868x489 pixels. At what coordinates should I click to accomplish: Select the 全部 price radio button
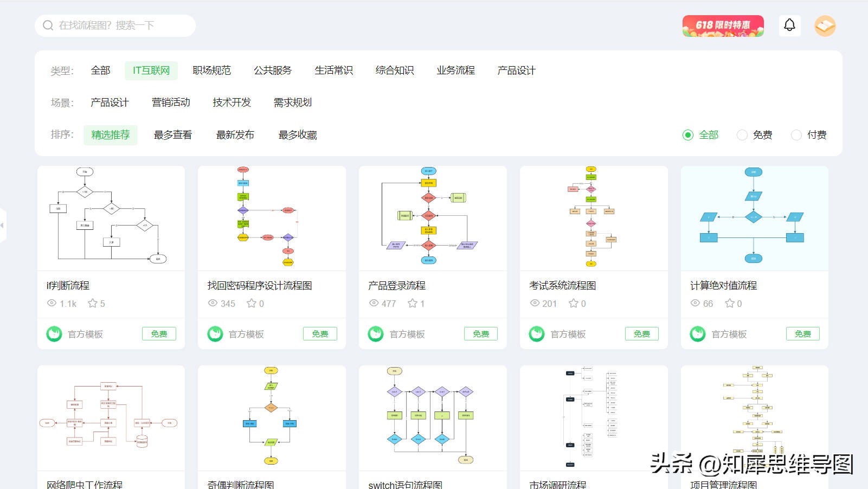click(688, 135)
